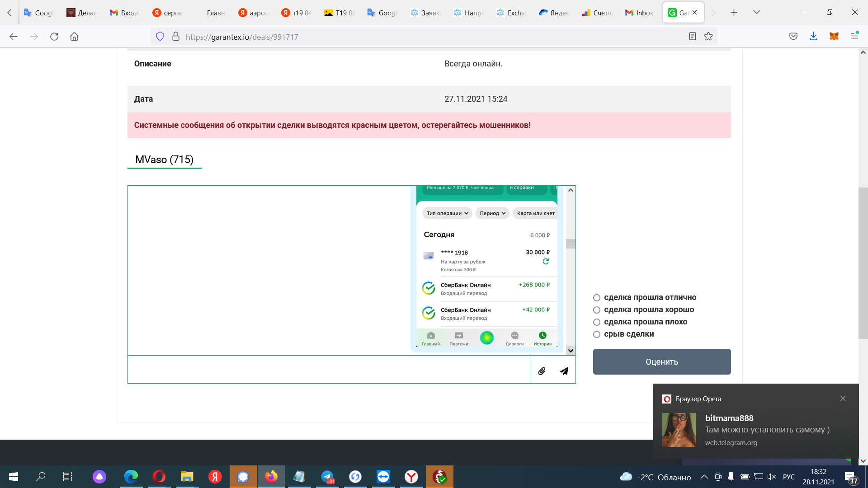Attach a file with the paperclip icon

tap(542, 371)
